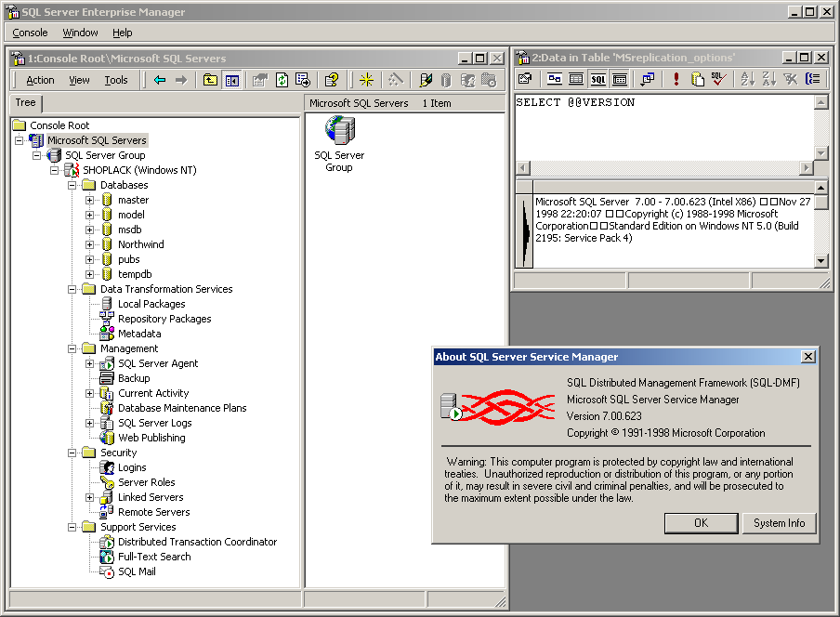The image size is (840, 617).
Task: Toggle the SQL pane button
Action: point(598,80)
